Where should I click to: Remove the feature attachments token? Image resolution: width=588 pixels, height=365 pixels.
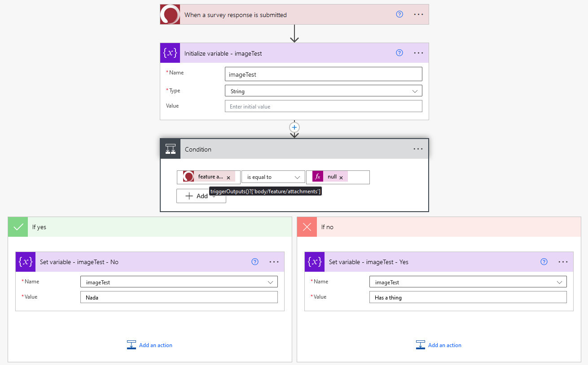[x=228, y=178]
